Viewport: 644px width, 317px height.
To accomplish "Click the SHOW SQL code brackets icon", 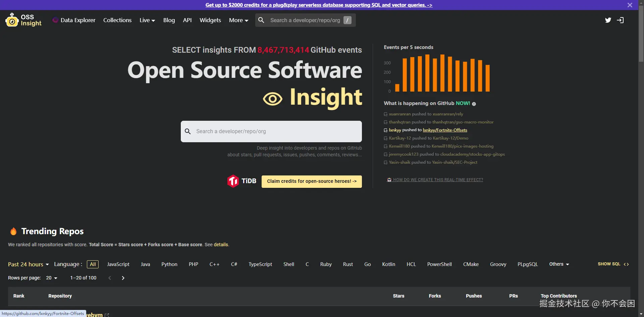I will click(x=626, y=264).
